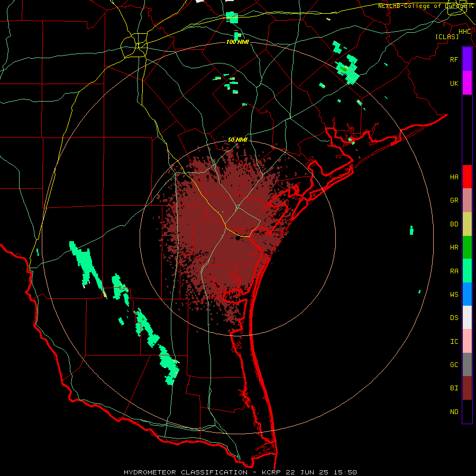Click the HA red legend swatch
Screen dimensions: 476x476
(x=467, y=177)
